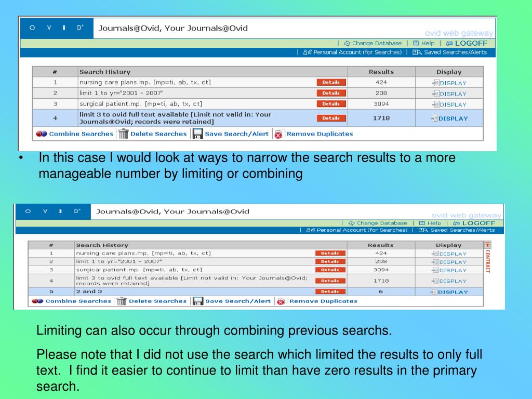Open Combine Searches link in bottom screenshot

[78, 301]
